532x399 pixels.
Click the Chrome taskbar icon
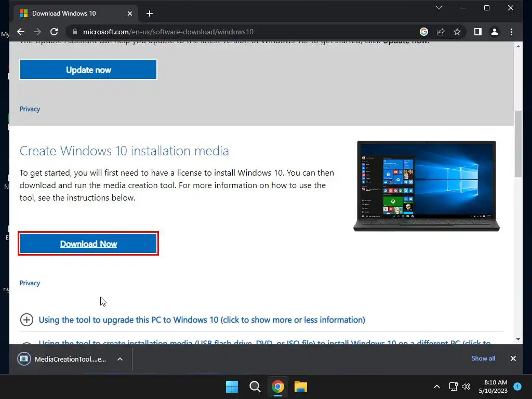pos(277,387)
